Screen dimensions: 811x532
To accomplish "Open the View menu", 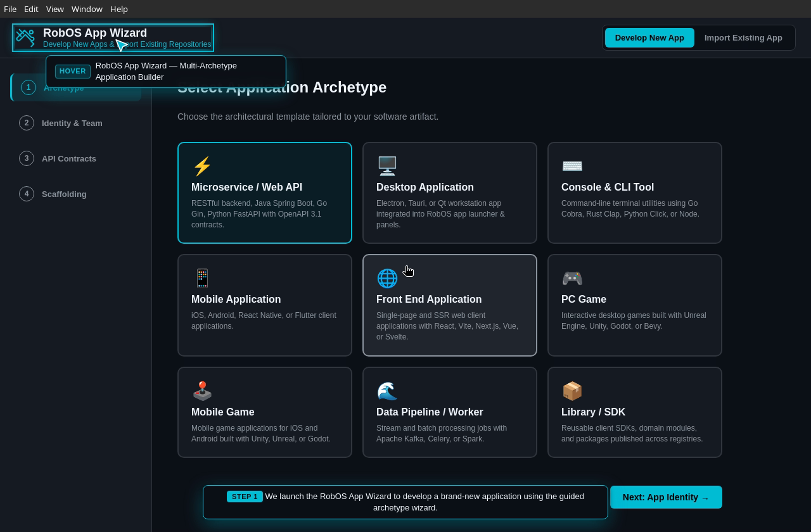I will point(55,9).
